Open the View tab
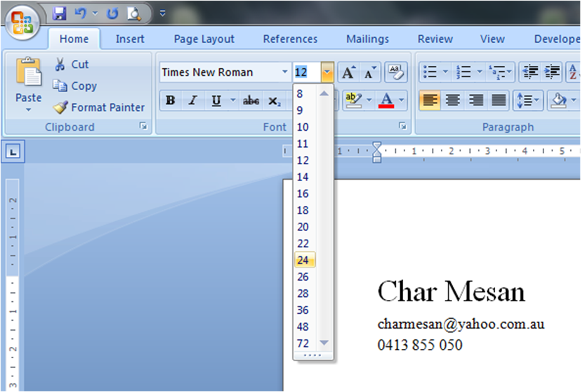 (493, 39)
